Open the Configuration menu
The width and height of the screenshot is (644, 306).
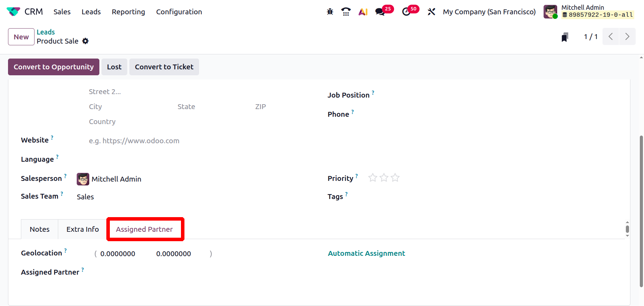pos(179,12)
